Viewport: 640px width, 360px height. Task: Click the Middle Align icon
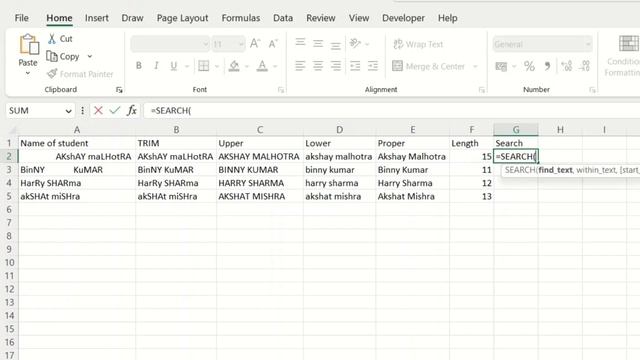(318, 43)
